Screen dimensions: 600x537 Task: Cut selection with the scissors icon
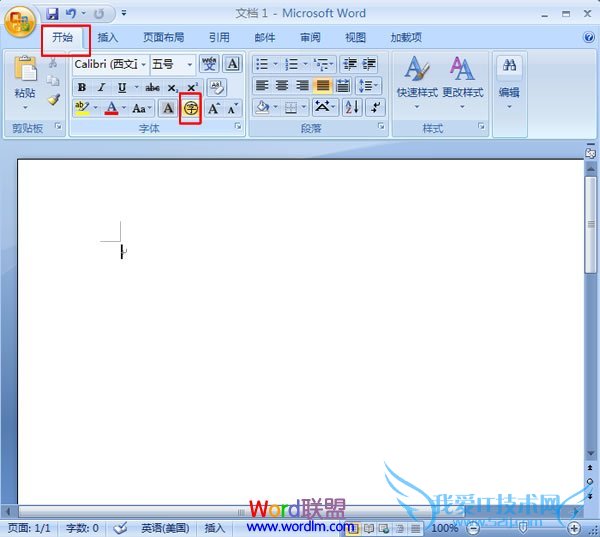[x=53, y=63]
